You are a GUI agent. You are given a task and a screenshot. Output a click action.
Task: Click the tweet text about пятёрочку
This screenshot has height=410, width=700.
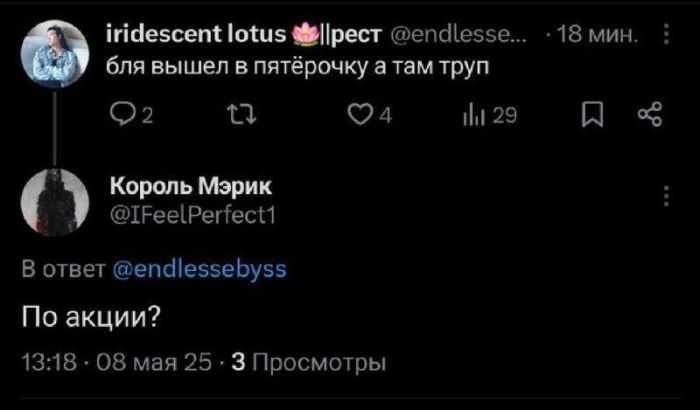[298, 68]
